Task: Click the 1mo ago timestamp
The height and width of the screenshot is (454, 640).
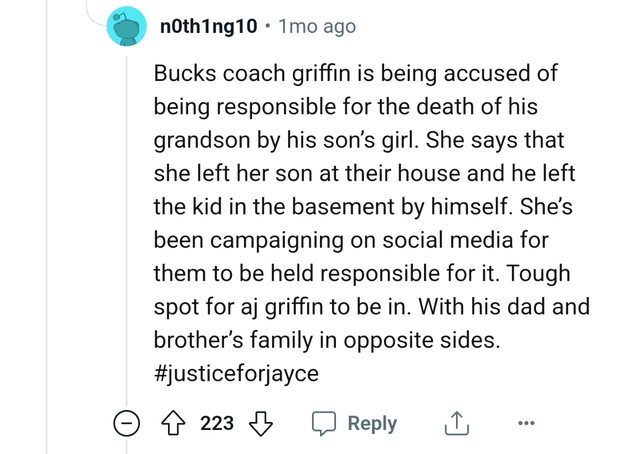Action: click(x=318, y=26)
